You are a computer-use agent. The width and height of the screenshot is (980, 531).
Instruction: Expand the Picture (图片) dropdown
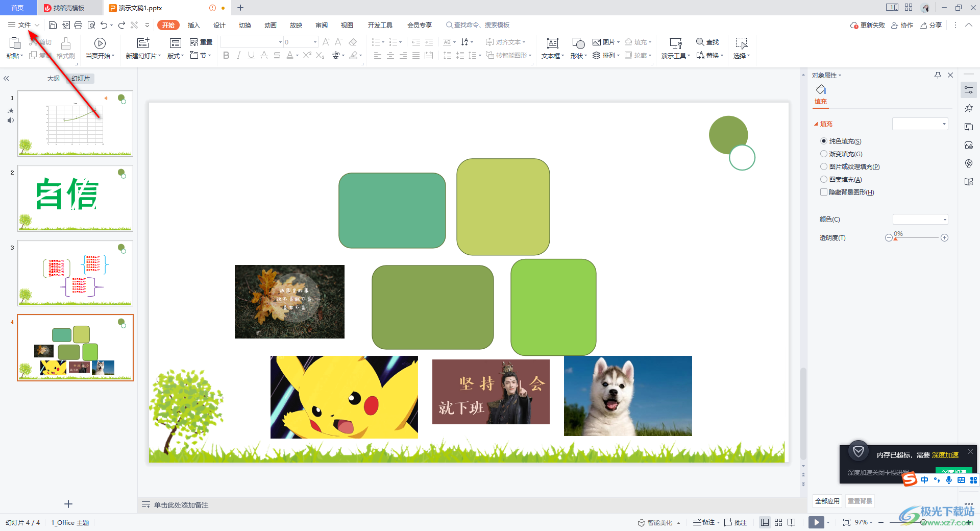coord(606,42)
